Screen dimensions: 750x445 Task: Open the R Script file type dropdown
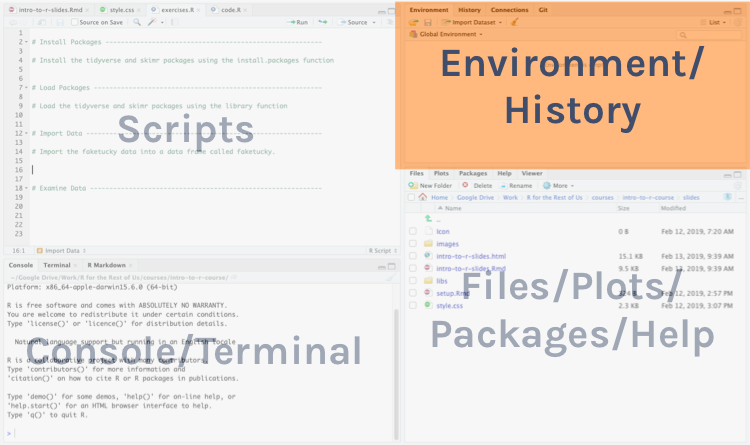click(383, 251)
